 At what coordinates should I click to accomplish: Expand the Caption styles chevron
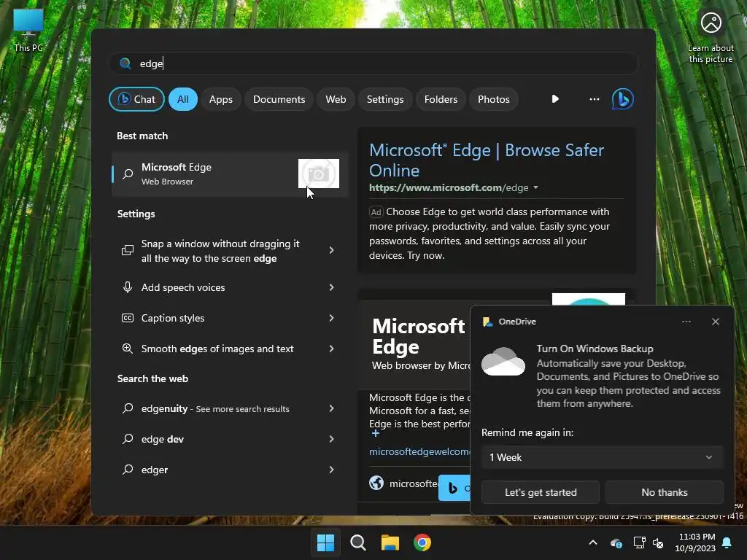(332, 318)
